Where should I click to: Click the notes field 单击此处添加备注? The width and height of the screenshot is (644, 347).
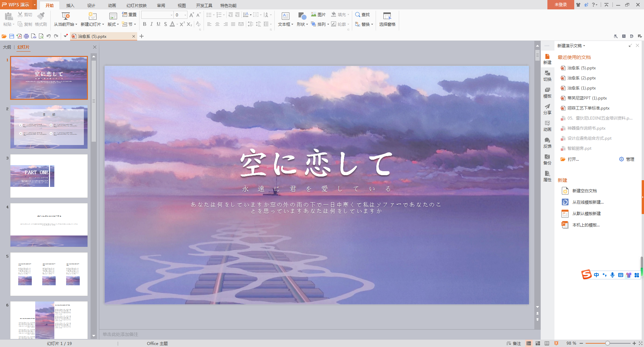pyautogui.click(x=120, y=334)
